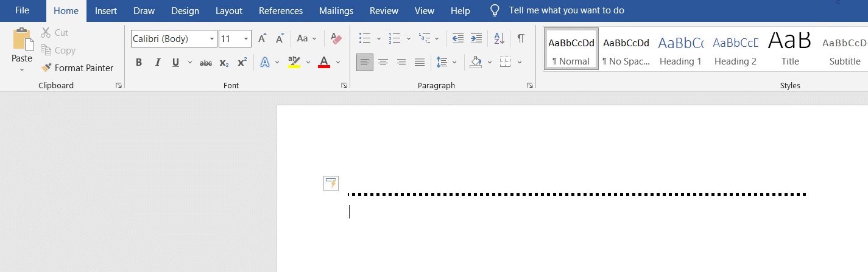The image size is (868, 272).
Task: Open Font dialog launcher
Action: [x=344, y=86]
